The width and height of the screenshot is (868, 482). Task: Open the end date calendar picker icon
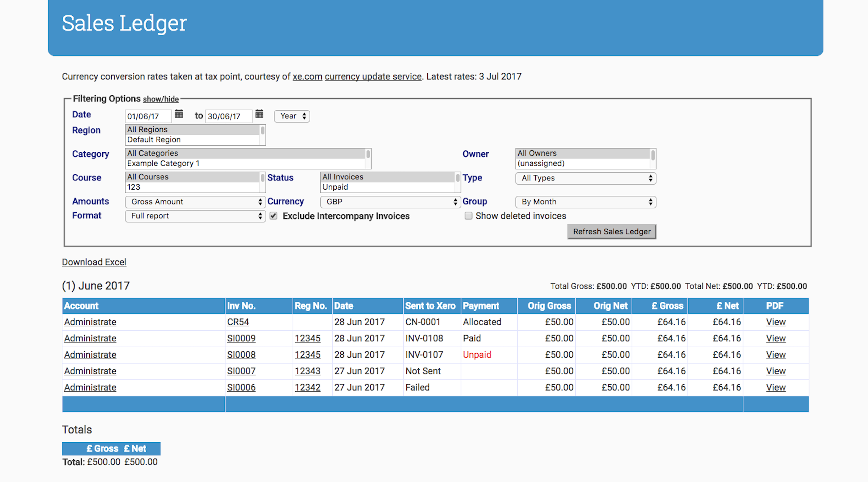click(259, 114)
